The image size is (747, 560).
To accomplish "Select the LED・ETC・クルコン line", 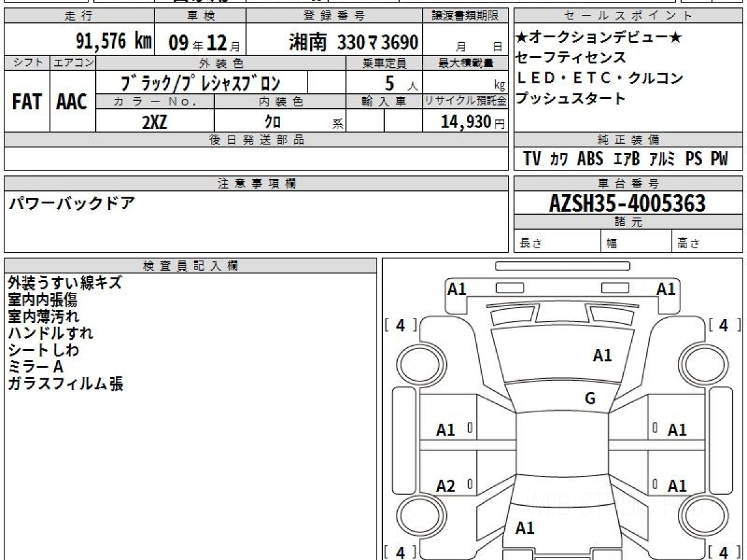I will [x=600, y=78].
